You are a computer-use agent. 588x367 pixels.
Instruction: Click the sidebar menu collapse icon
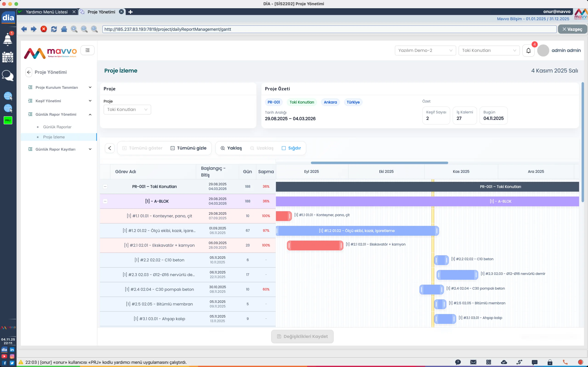[x=88, y=50]
